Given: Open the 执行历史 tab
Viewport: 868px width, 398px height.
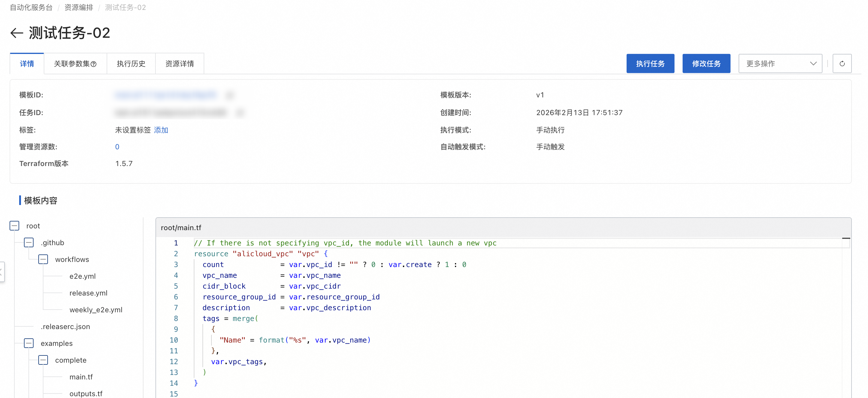Looking at the screenshot, I should click(x=131, y=64).
